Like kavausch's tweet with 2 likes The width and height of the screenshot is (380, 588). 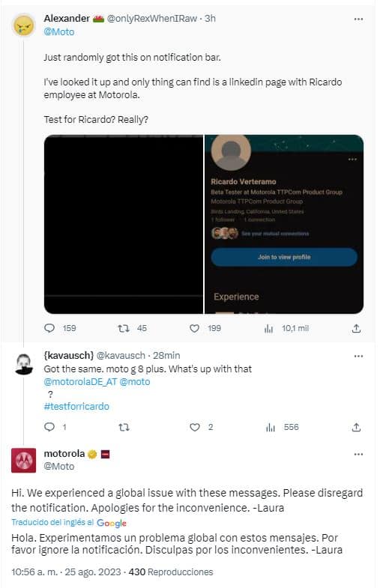coord(195,427)
